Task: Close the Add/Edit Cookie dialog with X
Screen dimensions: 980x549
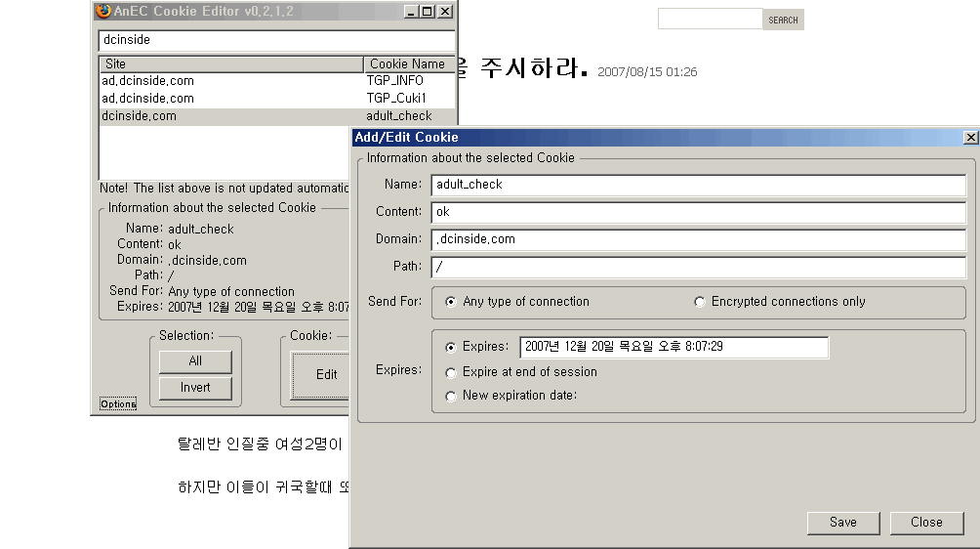Action: click(x=970, y=138)
